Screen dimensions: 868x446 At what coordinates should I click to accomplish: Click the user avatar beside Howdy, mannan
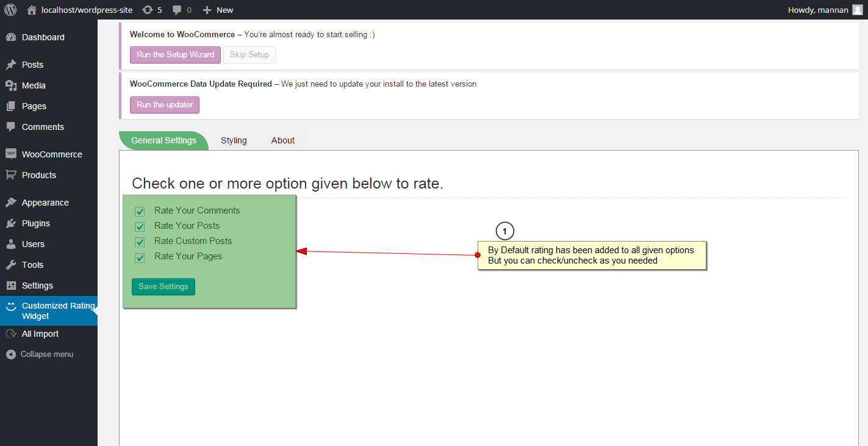(857, 10)
